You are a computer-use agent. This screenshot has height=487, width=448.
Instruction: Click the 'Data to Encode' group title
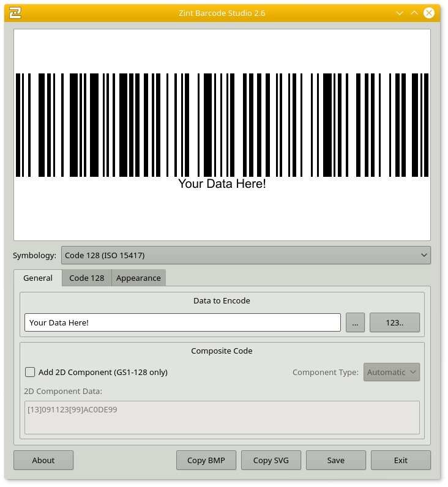pyautogui.click(x=222, y=300)
